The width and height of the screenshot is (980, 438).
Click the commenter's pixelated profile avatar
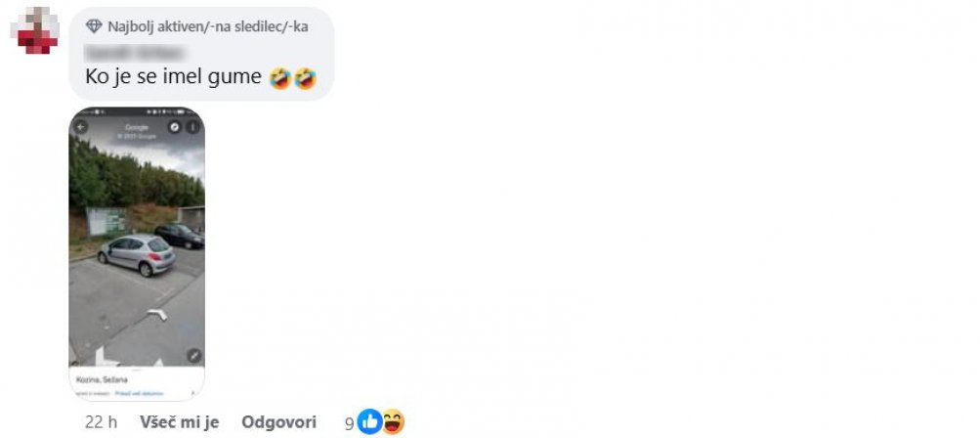click(x=35, y=30)
